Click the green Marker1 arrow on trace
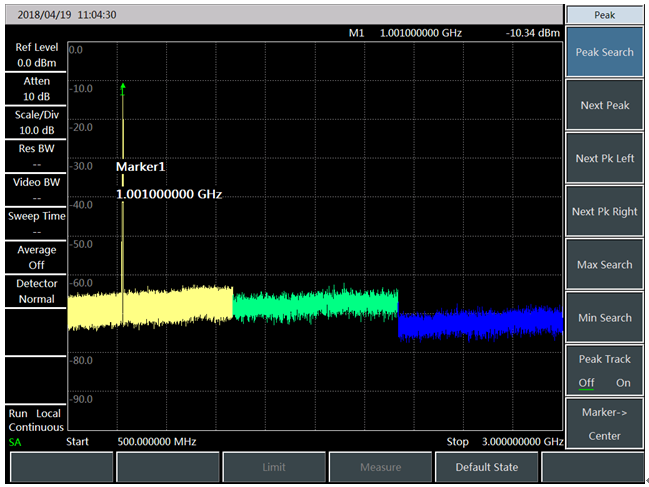This screenshot has width=649, height=487. [x=123, y=87]
